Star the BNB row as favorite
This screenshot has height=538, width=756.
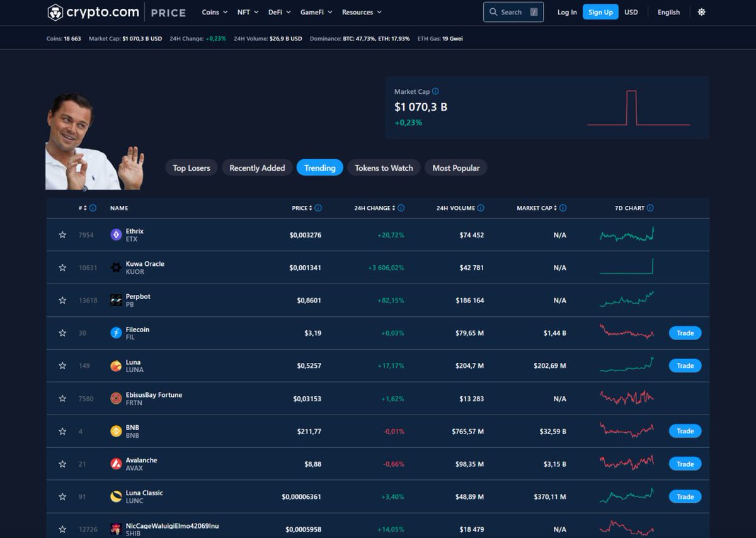coord(62,432)
